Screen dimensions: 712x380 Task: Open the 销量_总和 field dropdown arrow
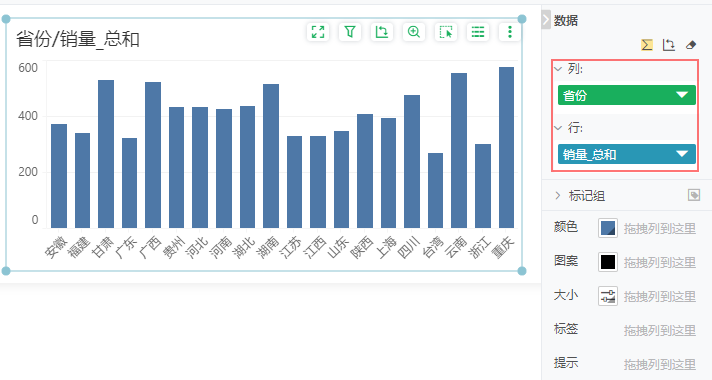click(x=682, y=154)
